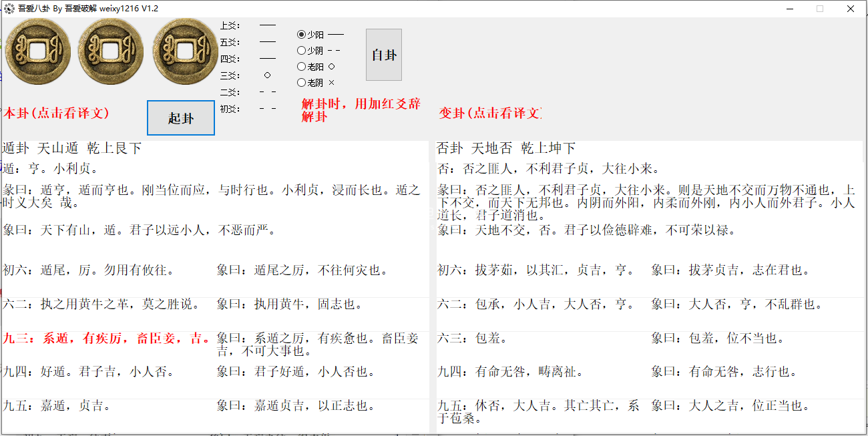The height and width of the screenshot is (436, 868).
Task: Click 象曰：执用黄牛 commentary
Action: click(x=290, y=304)
